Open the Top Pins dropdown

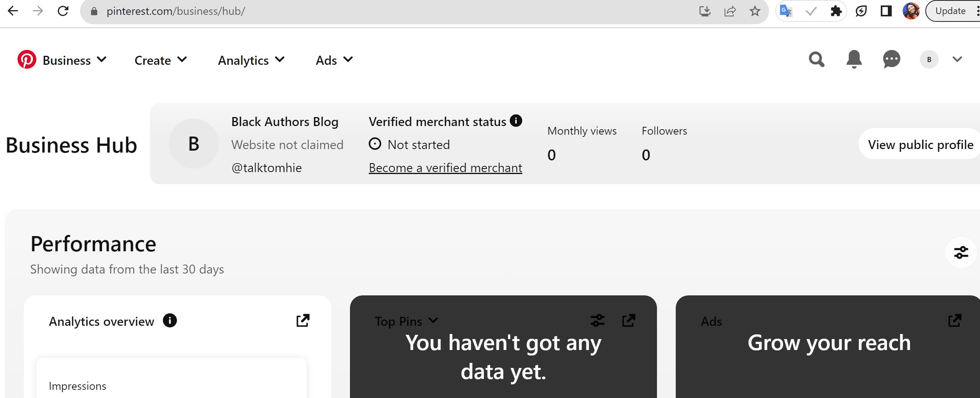[x=433, y=321]
